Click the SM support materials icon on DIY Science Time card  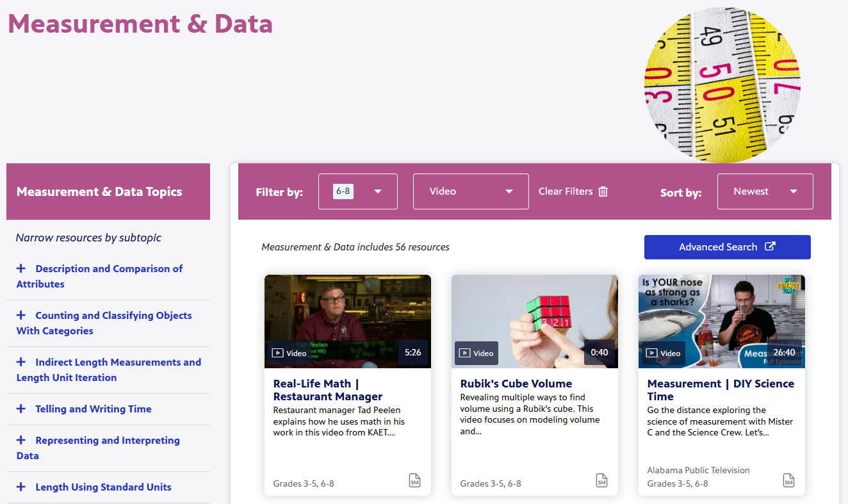788,480
